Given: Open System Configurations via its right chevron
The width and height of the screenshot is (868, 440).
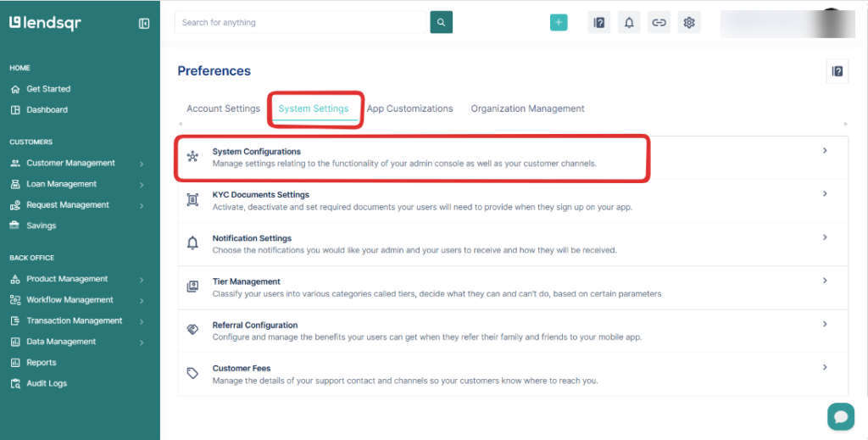Looking at the screenshot, I should click(x=825, y=151).
